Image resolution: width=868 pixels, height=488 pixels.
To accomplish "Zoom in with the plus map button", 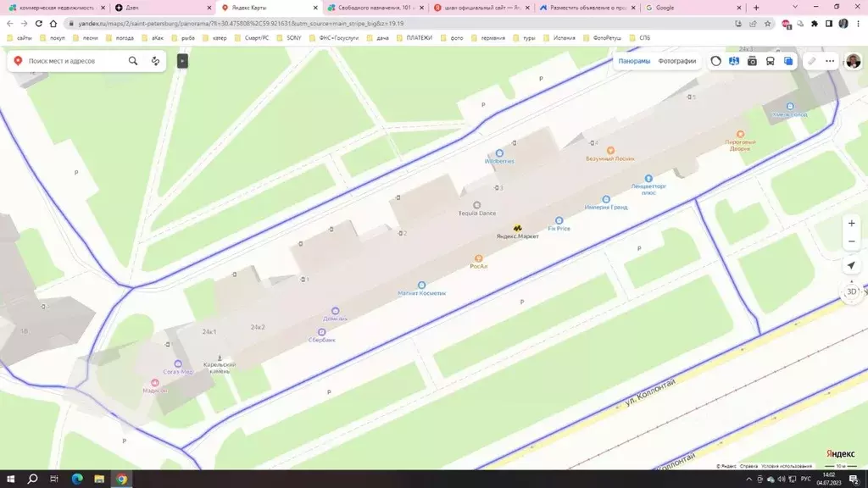I will [x=851, y=224].
